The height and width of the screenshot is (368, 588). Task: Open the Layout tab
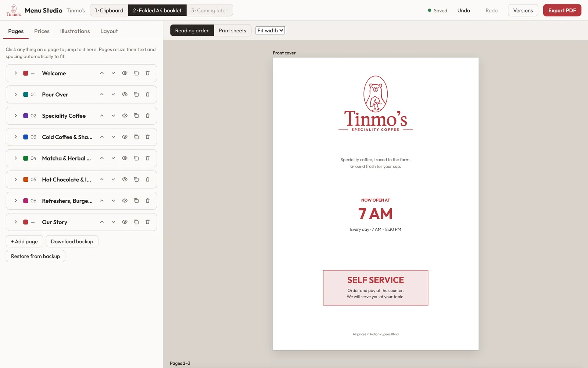(109, 31)
